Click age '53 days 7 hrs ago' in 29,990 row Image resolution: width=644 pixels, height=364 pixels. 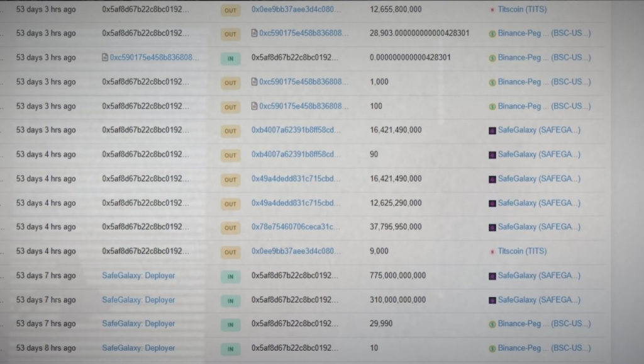coord(46,324)
